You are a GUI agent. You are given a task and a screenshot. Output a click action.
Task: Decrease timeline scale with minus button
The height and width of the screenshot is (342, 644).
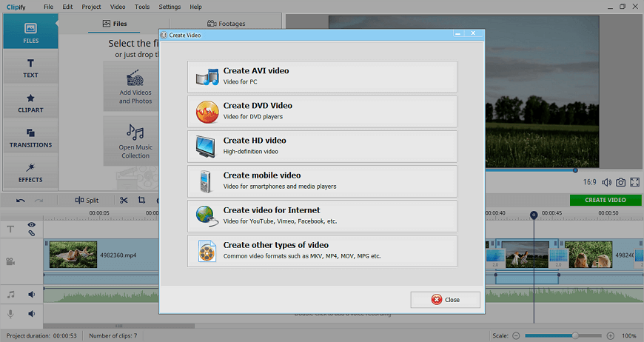coord(516,335)
